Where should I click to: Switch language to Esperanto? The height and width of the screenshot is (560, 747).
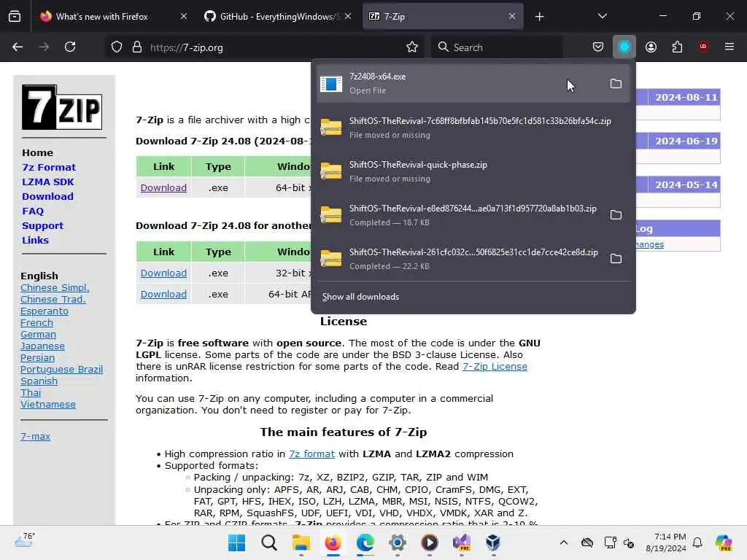point(44,311)
